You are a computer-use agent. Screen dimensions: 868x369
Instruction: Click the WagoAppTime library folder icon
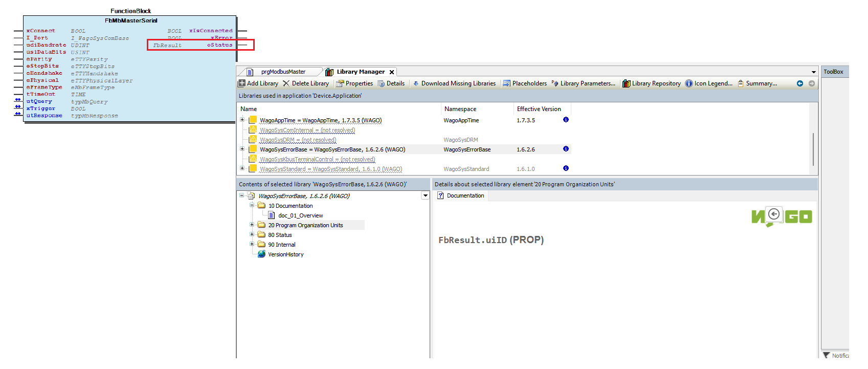[253, 120]
